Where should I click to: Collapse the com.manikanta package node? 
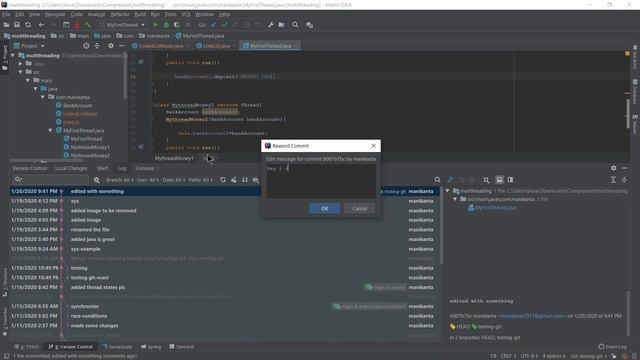coord(43,97)
